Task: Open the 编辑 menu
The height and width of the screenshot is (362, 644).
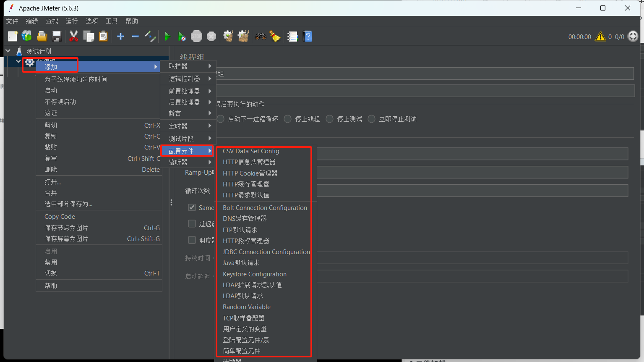Action: click(x=32, y=21)
